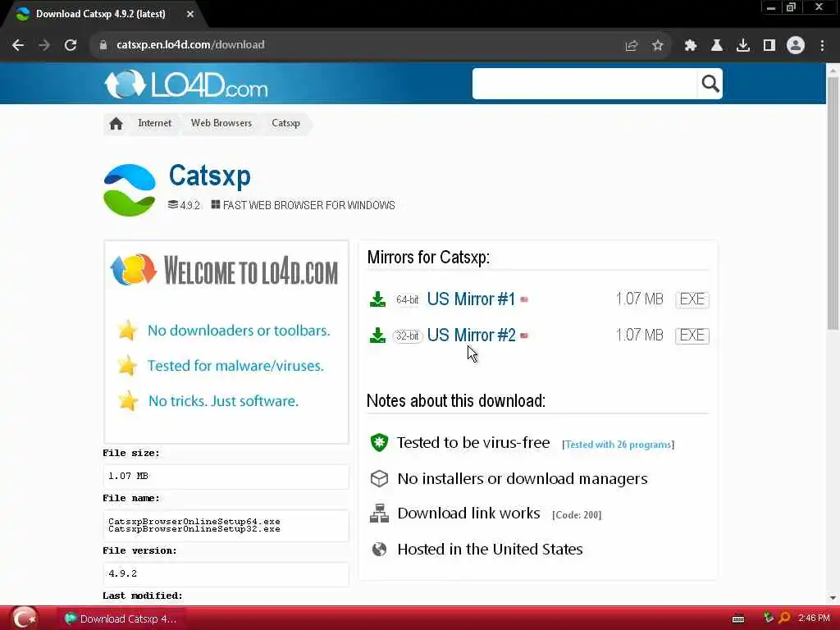Viewport: 840px width, 630px height.
Task: Click the browser forward arrow
Action: click(44, 45)
